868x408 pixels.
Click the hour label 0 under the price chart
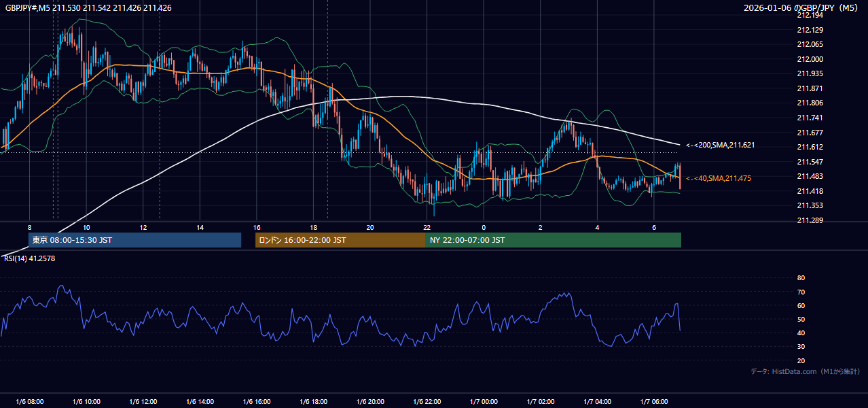[484, 227]
